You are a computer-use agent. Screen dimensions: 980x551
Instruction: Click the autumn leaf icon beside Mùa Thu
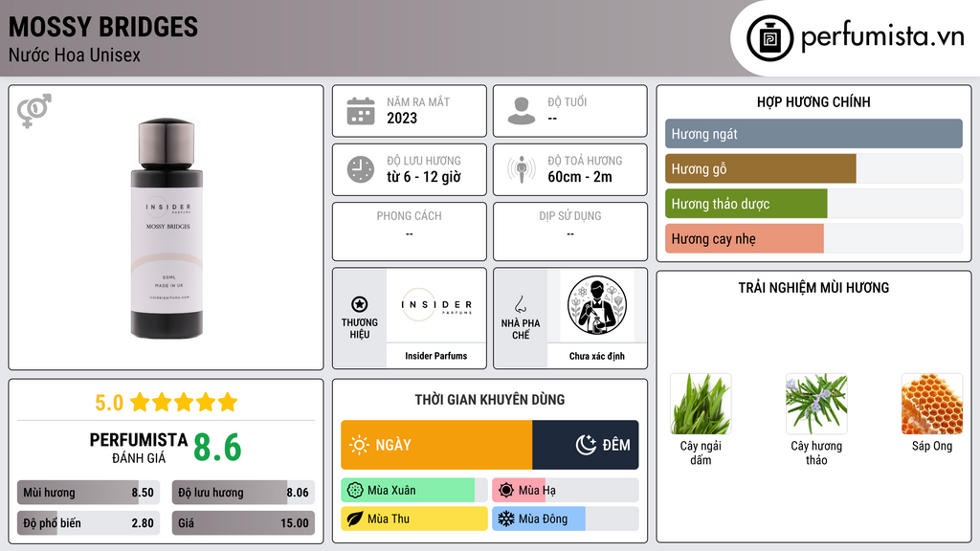tap(355, 518)
